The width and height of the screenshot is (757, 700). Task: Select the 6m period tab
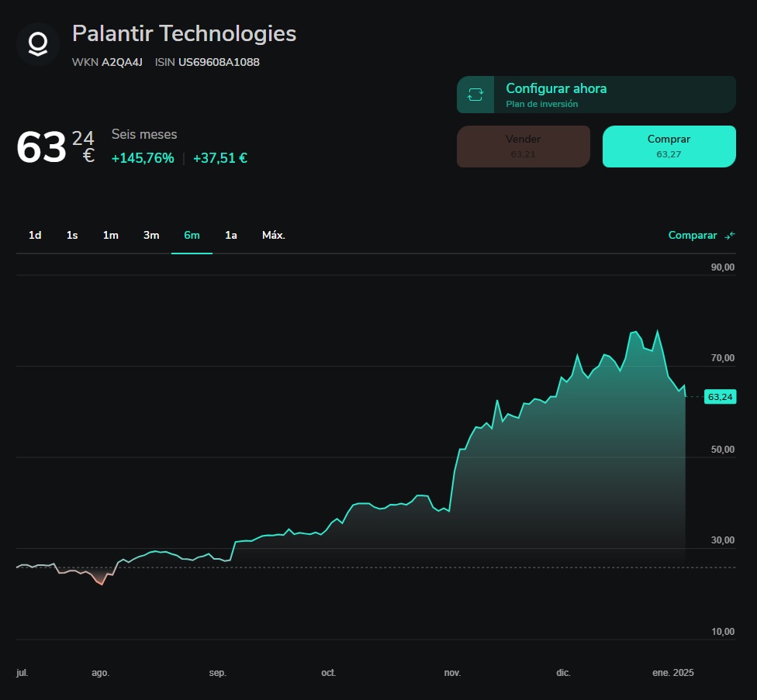pos(192,235)
